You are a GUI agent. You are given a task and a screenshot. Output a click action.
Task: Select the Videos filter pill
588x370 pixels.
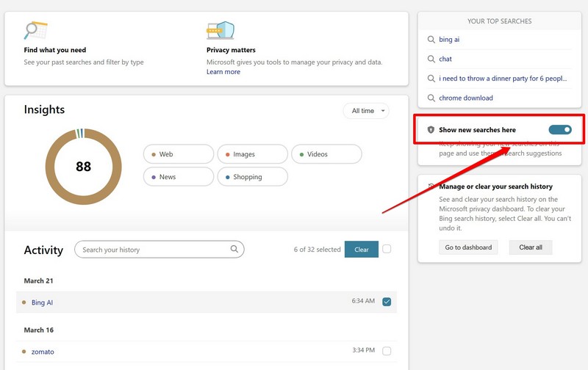326,154
